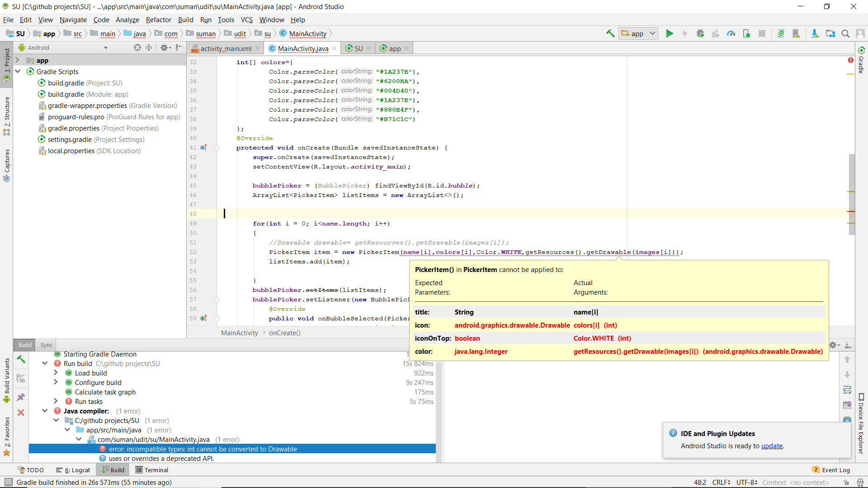This screenshot has width=868, height=488.
Task: Open SDK Manager via the download arrow icon
Action: [815, 33]
